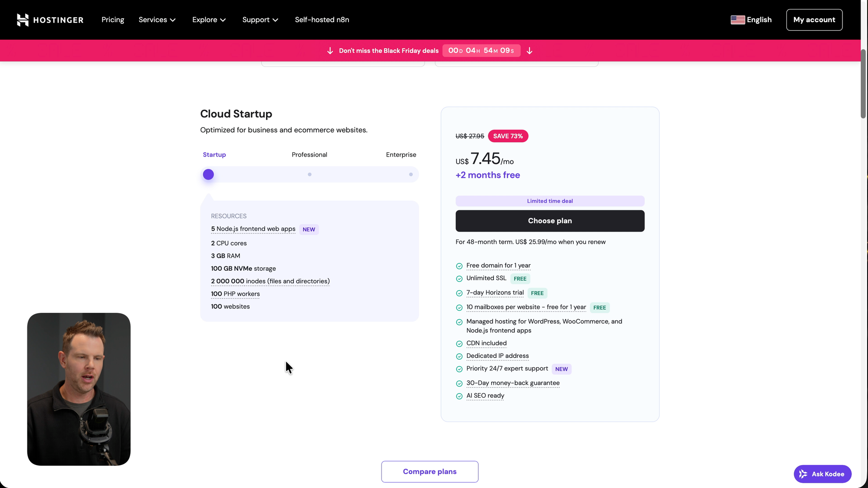Click the green checkmark beside Free domain
Viewport: 868px width, 488px height.
click(459, 266)
